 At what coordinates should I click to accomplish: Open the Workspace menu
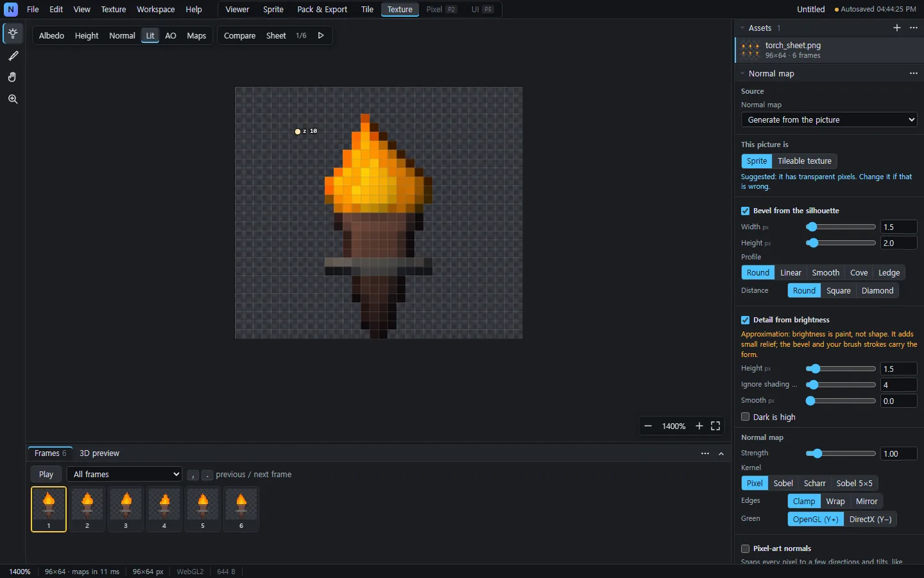[x=155, y=10]
